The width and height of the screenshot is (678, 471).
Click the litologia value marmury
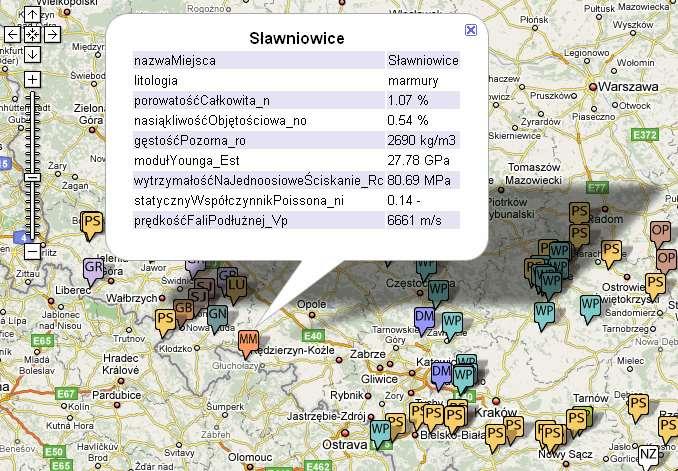coord(413,80)
